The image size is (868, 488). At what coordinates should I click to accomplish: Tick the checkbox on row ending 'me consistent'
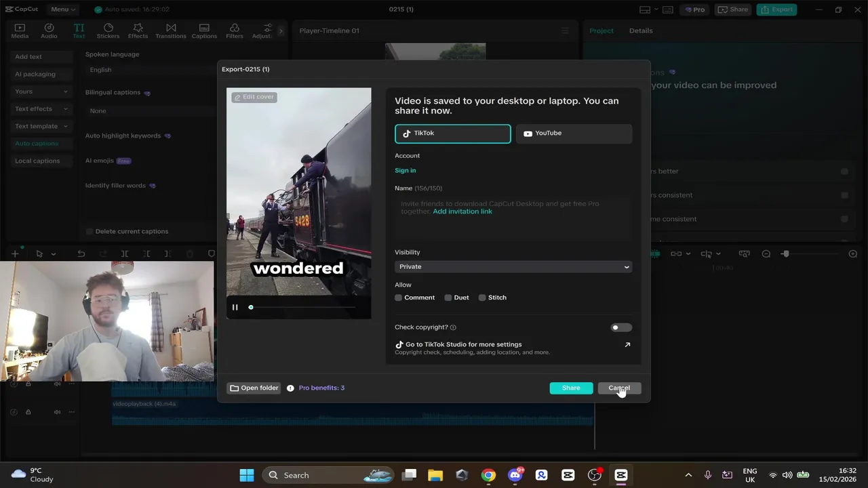point(844,219)
